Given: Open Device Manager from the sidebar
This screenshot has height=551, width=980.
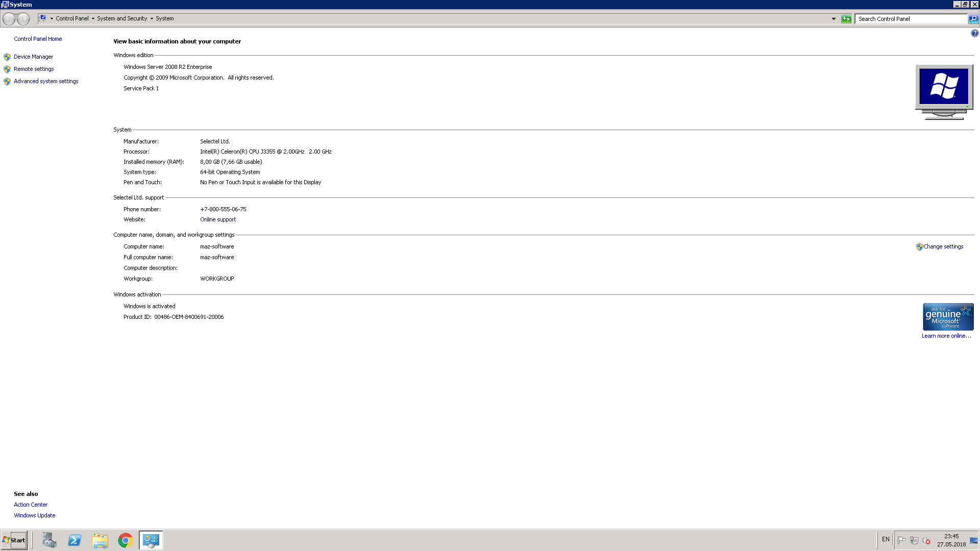Looking at the screenshot, I should click(33, 57).
